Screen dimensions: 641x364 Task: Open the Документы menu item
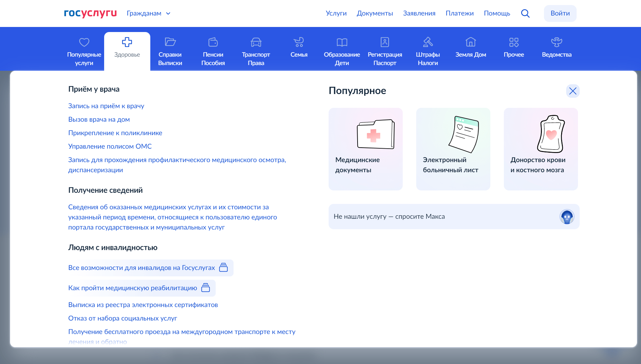tap(375, 13)
